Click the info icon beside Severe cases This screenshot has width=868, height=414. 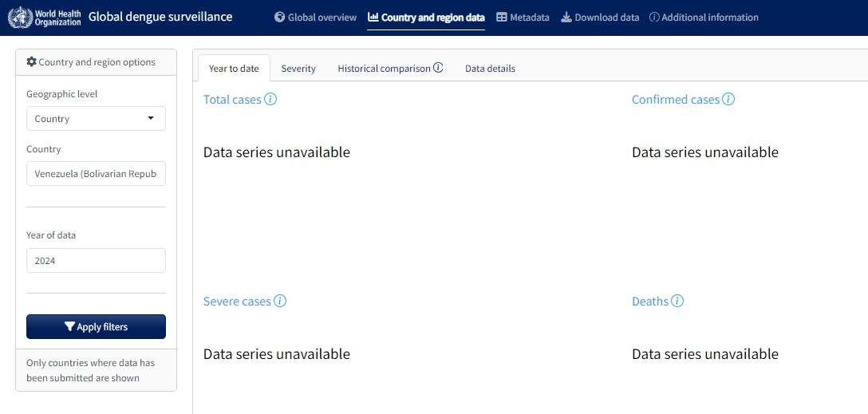point(280,302)
